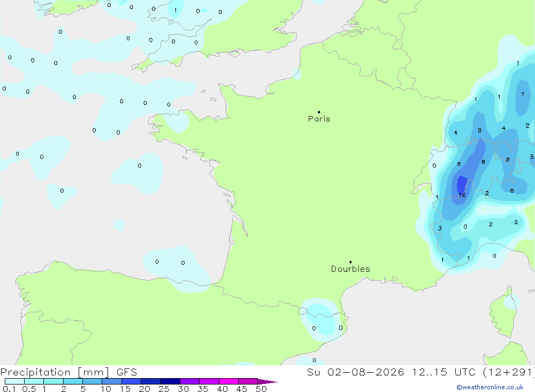Pick the 40–45 mm legend swatch

tap(228, 381)
